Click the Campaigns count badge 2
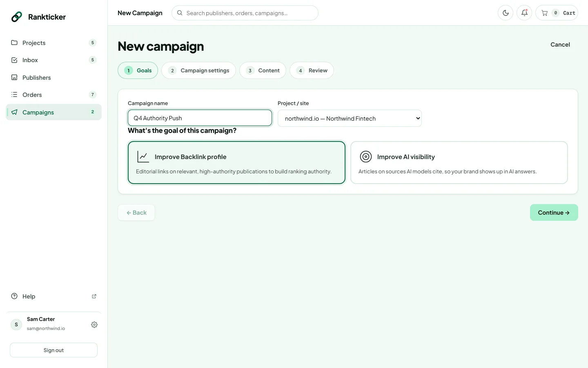This screenshot has height=368, width=588. point(93,112)
